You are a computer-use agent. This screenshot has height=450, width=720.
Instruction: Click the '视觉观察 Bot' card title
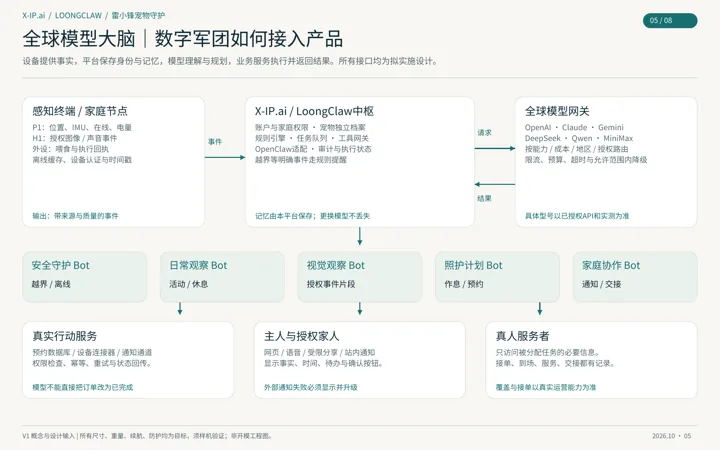pyautogui.click(x=336, y=265)
